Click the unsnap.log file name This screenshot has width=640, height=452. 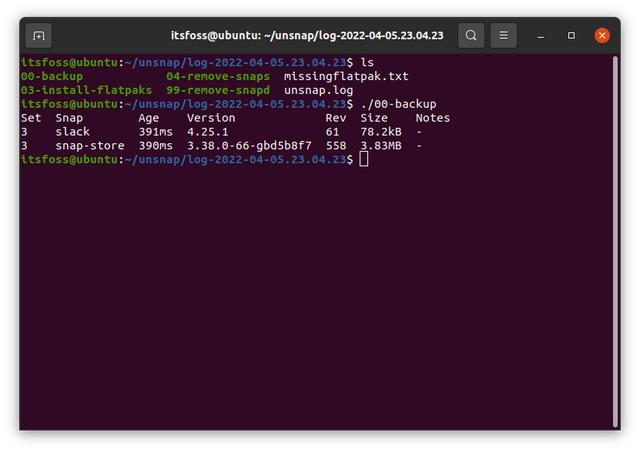(318, 90)
